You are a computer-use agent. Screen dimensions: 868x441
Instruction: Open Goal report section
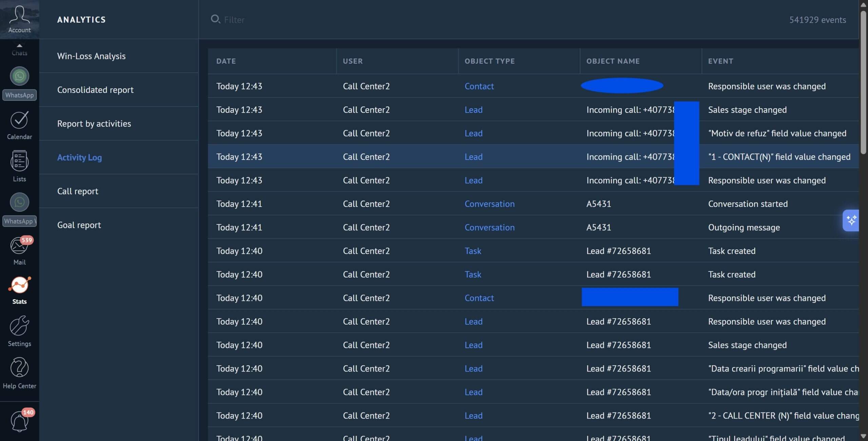pos(79,225)
